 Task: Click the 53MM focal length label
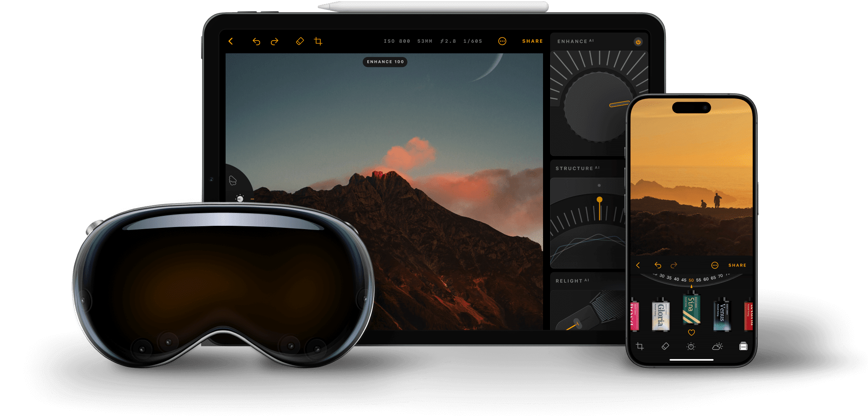point(425,41)
